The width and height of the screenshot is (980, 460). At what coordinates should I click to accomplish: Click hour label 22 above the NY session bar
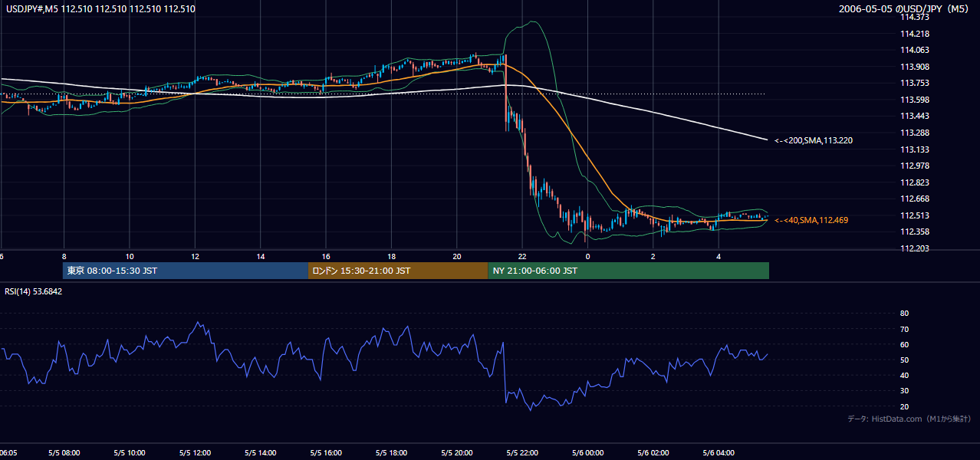pos(522,257)
